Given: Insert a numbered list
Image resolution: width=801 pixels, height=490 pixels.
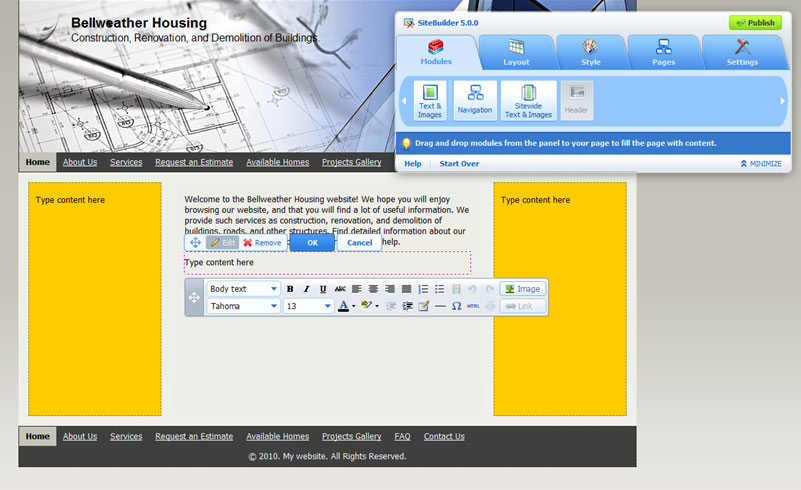Looking at the screenshot, I should [423, 289].
